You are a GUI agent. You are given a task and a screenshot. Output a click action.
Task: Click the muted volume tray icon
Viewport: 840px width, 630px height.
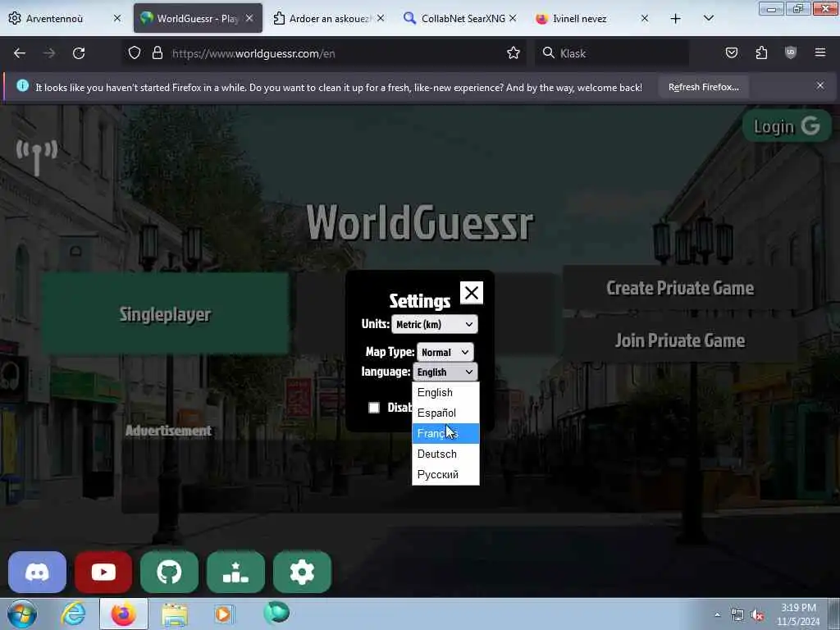click(757, 615)
